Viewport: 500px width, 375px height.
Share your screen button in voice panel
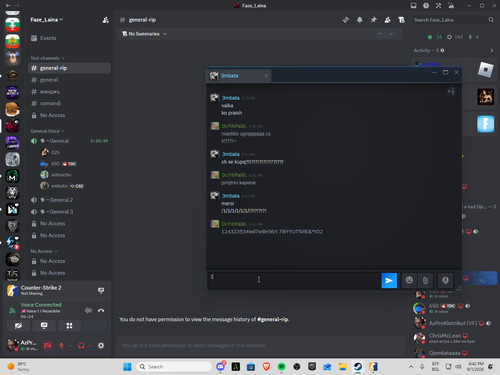(44, 326)
